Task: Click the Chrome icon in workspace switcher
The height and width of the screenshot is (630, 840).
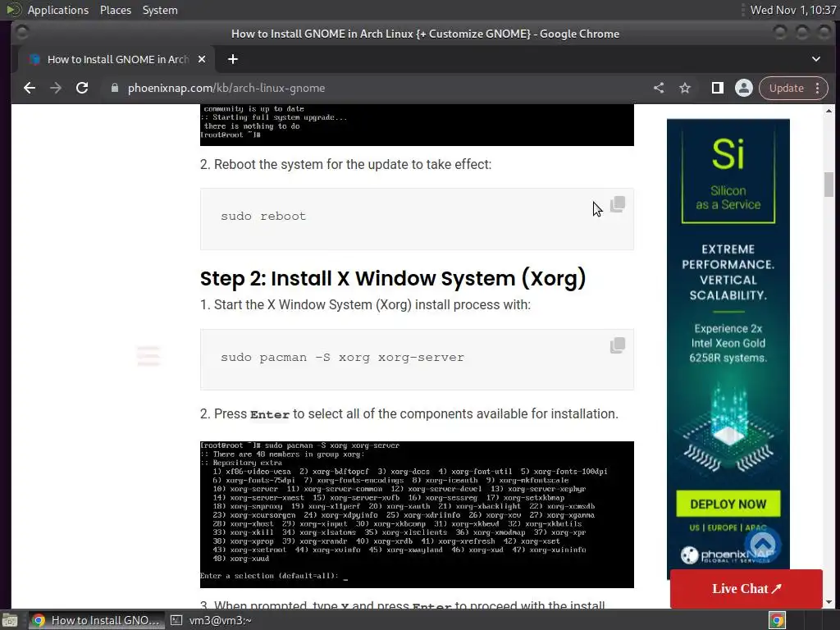Action: [x=777, y=620]
